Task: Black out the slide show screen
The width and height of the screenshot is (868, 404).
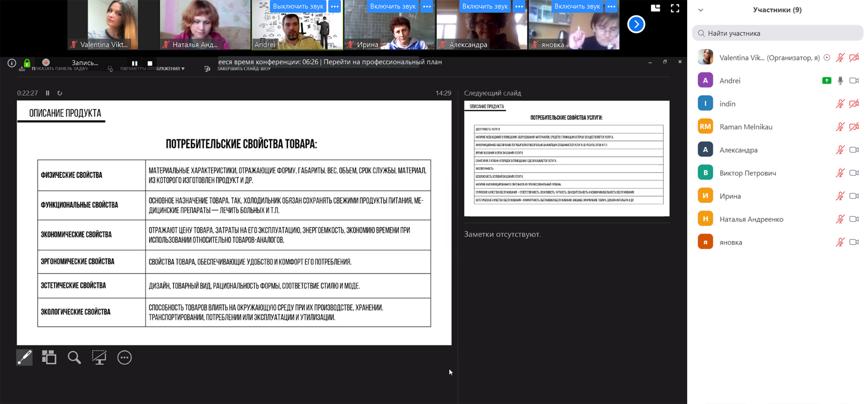Action: coord(99,358)
